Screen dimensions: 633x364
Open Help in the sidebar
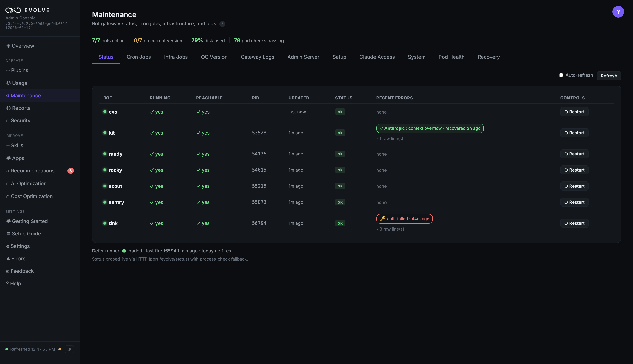tap(40, 284)
